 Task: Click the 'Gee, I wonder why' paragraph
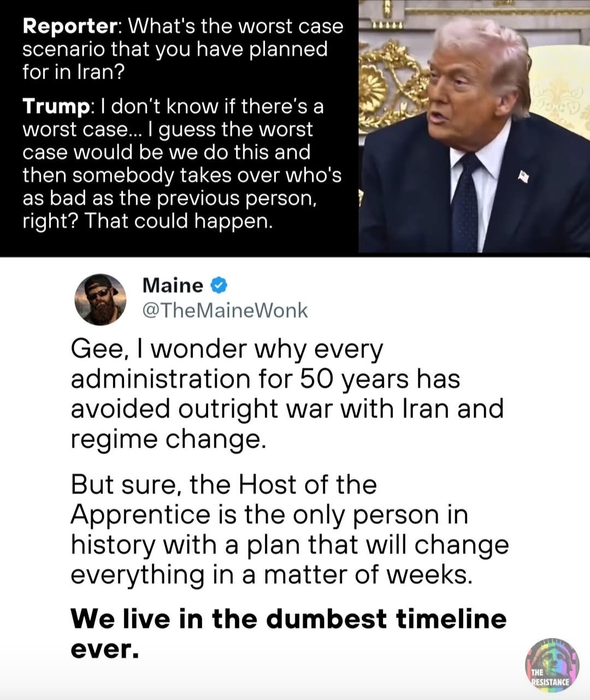287,394
